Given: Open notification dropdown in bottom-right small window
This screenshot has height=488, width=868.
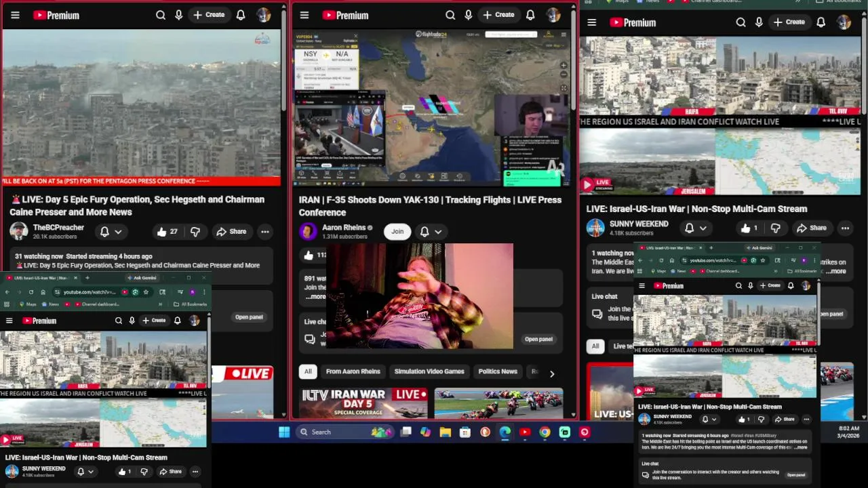Looking at the screenshot, I should [709, 419].
